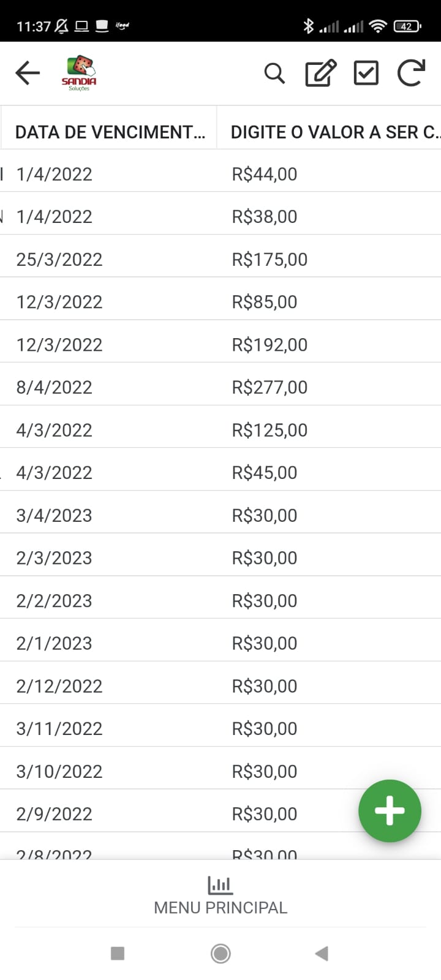The height and width of the screenshot is (980, 441).
Task: Tap the R$125,00 value cell
Action: pos(269,430)
